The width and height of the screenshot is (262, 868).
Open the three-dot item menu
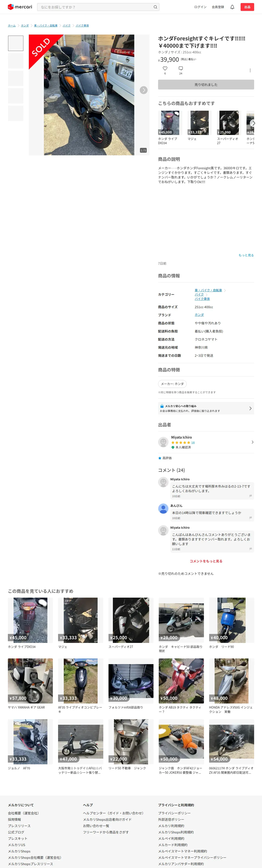[x=250, y=70]
